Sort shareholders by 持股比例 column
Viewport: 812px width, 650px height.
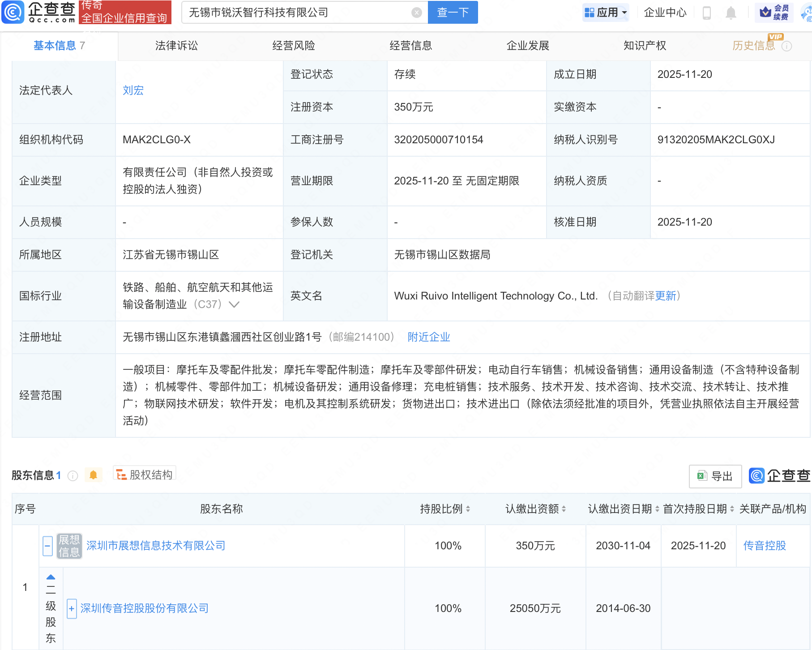444,509
